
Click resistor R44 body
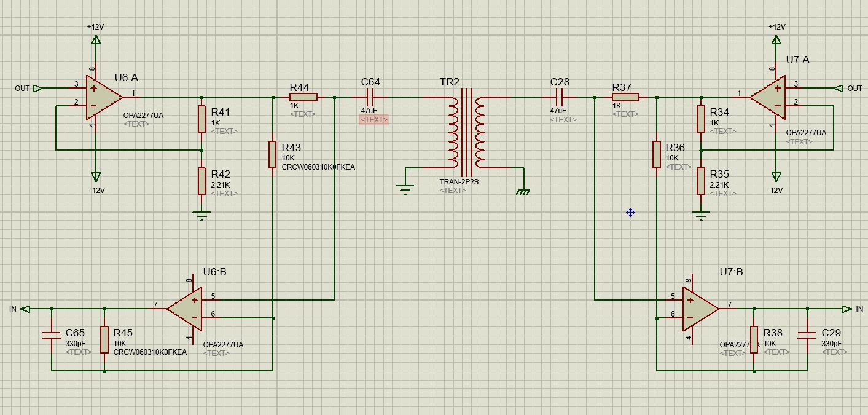pos(303,97)
